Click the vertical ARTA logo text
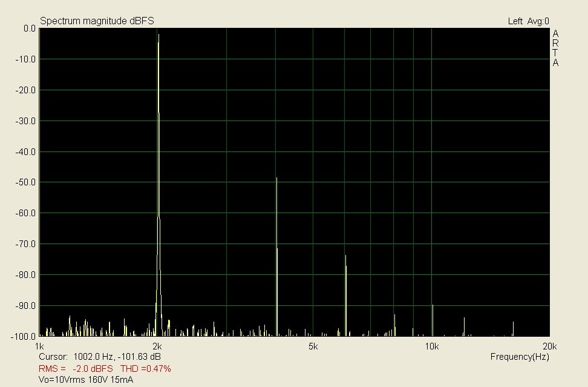Image resolution: width=588 pixels, height=387 pixels. point(555,48)
